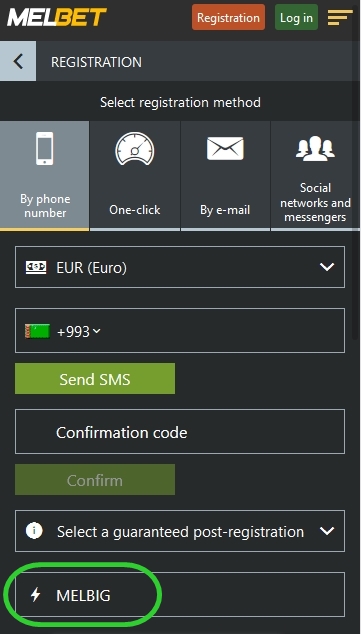Screen dimensions: 361x634
Task: Click the orange Registration button
Action: click(x=228, y=17)
